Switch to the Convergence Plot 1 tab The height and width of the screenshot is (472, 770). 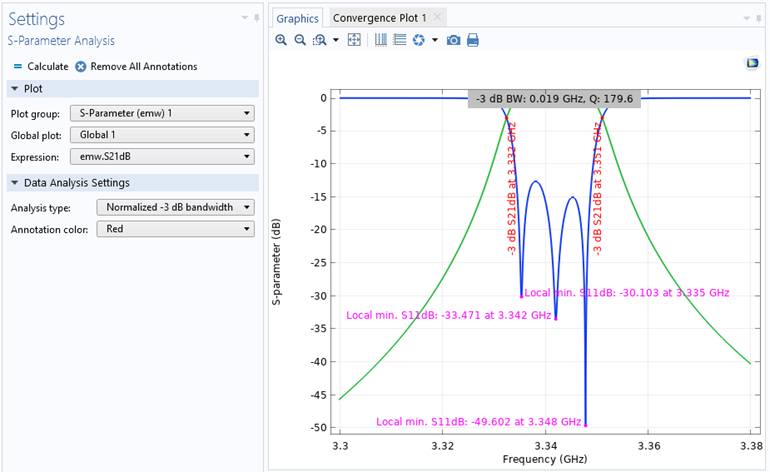[379, 18]
